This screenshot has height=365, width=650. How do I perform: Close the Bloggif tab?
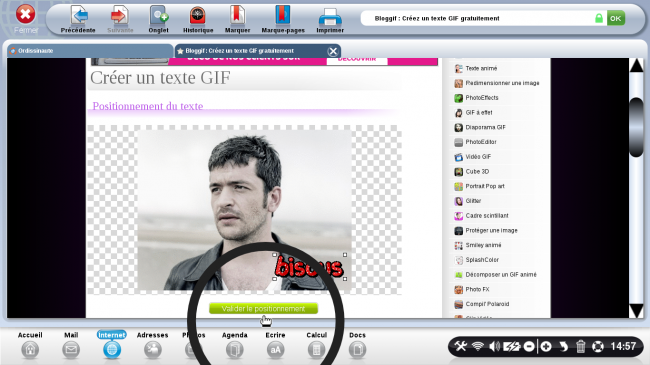(332, 51)
